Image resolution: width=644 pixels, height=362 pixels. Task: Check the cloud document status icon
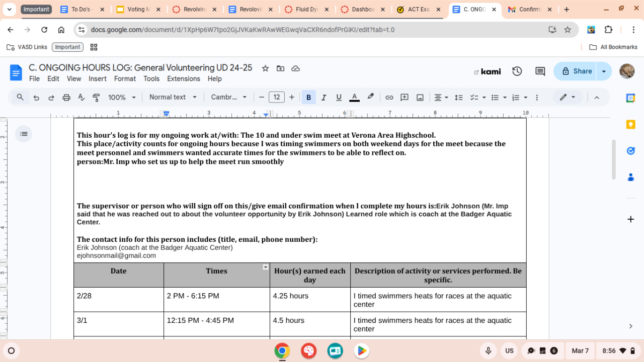point(296,68)
